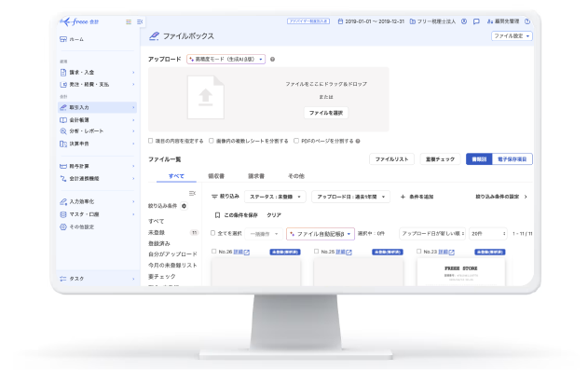The image size is (588, 370).
Task: Click the power icon in the header
Action: pyautogui.click(x=527, y=21)
